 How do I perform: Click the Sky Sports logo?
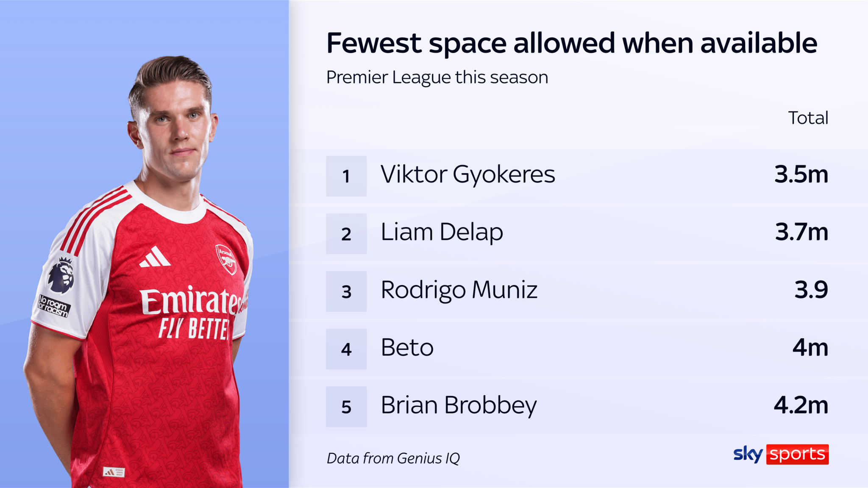[781, 454]
